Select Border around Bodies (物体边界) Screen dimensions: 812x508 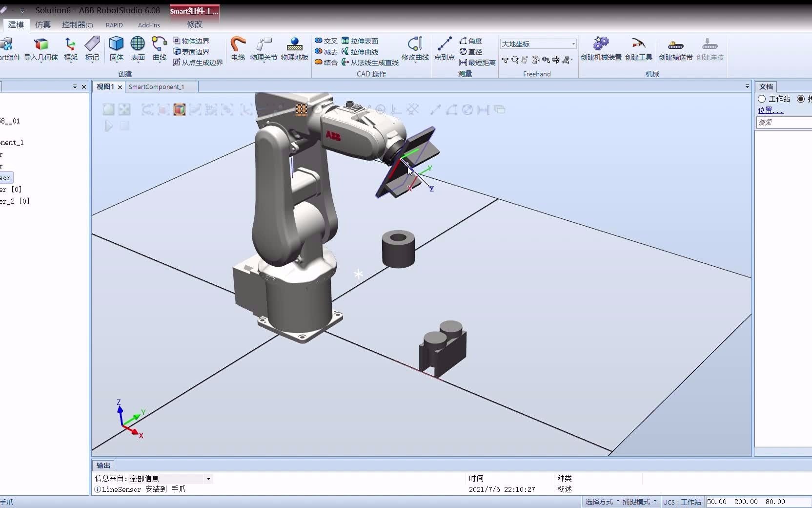(x=191, y=41)
